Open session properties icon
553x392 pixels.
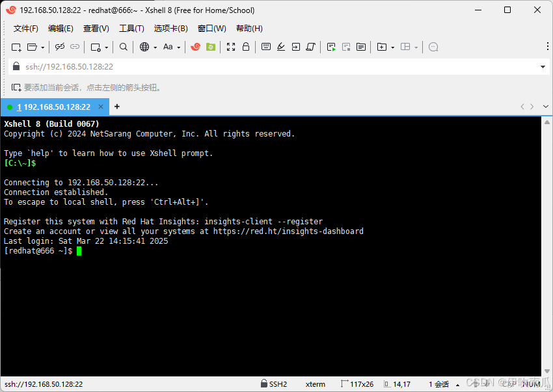click(96, 47)
